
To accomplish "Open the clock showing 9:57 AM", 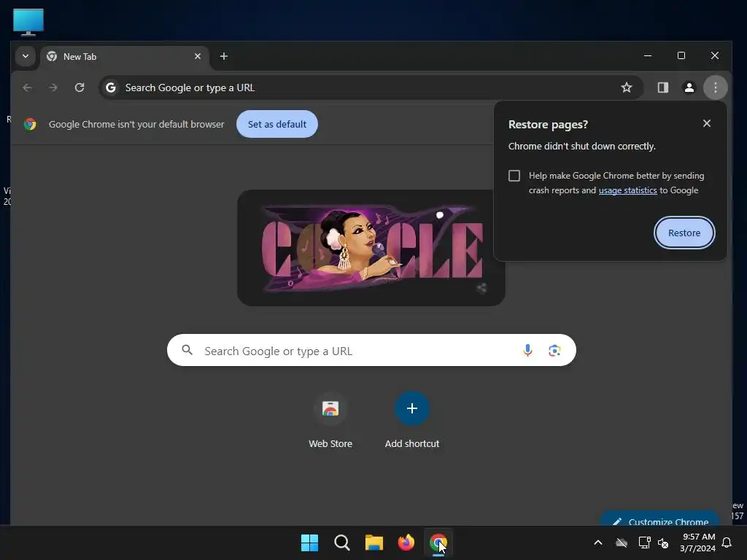I will [x=698, y=542].
